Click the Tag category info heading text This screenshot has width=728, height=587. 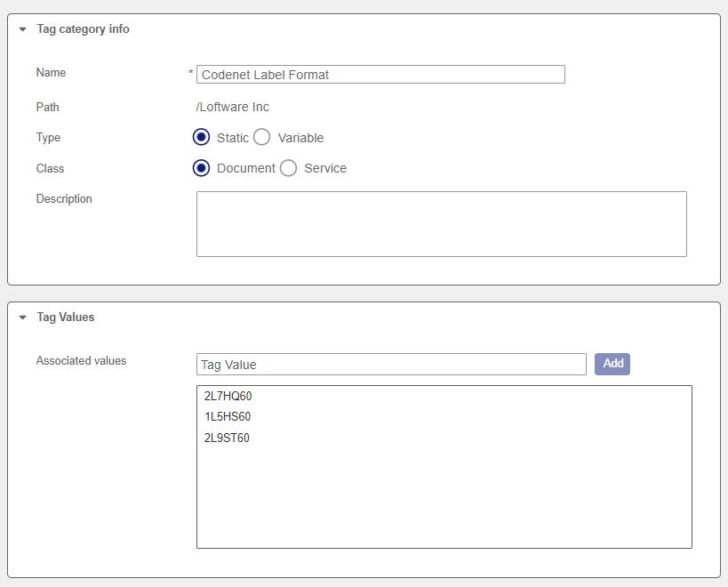click(83, 28)
